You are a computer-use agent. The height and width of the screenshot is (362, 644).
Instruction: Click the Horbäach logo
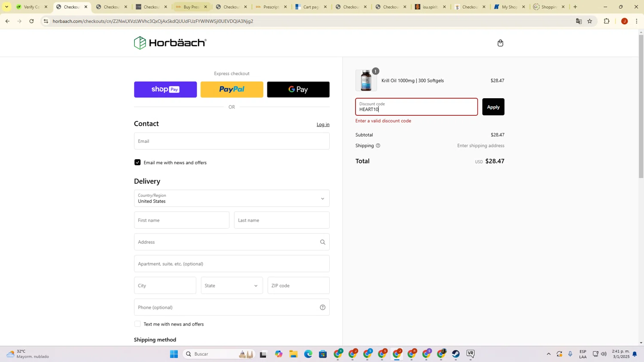coord(170,43)
